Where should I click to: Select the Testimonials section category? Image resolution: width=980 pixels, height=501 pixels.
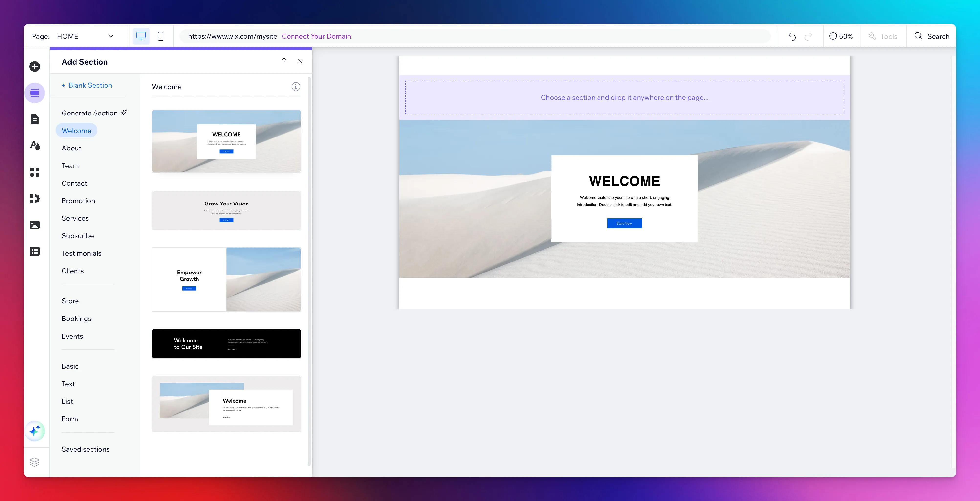[x=81, y=253]
